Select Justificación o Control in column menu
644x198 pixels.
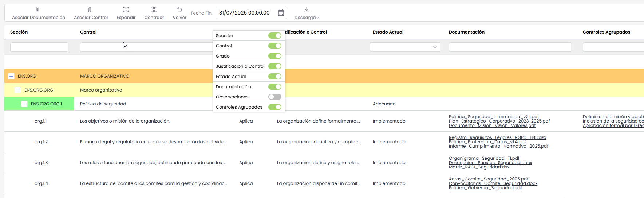coord(240,66)
